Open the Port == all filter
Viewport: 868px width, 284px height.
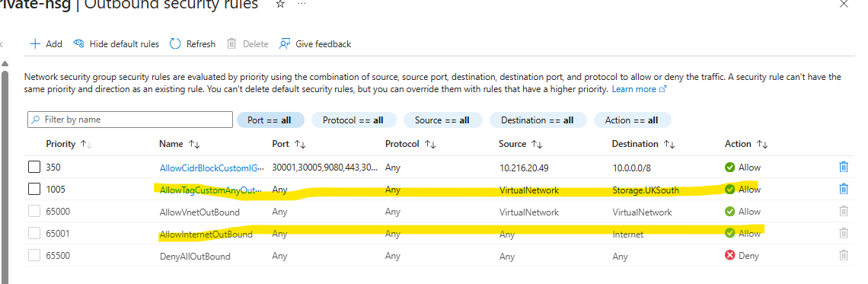[271, 120]
